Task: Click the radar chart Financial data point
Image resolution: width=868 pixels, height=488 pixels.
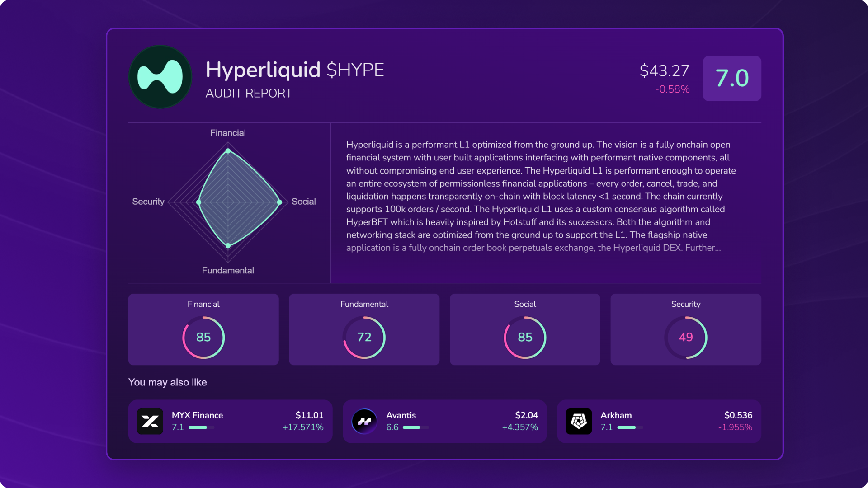Action: click(228, 151)
